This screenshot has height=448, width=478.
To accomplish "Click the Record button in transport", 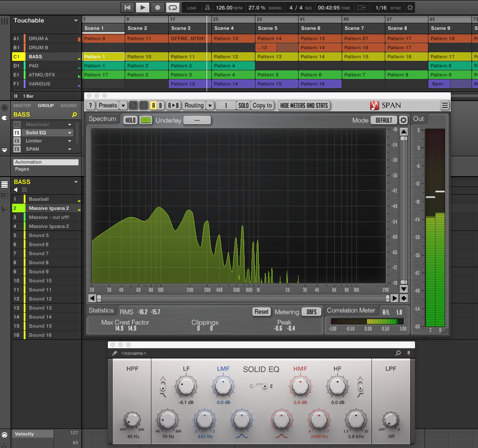I will (x=157, y=7).
